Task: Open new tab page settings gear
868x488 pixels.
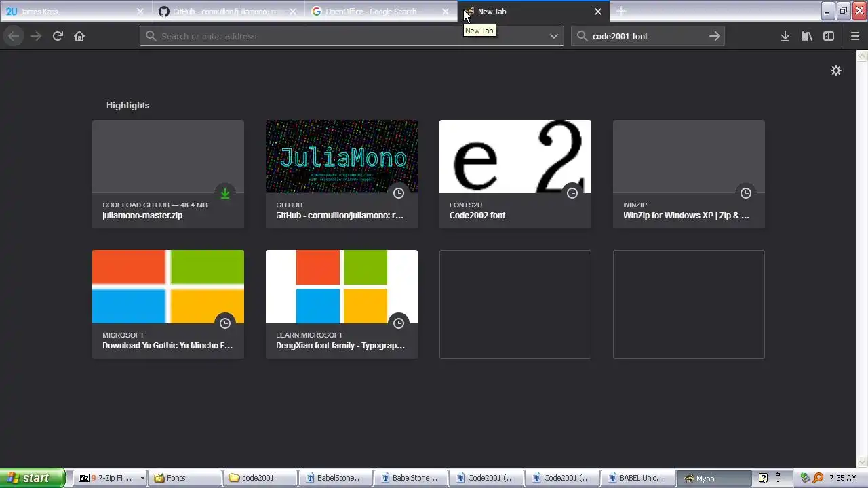Action: (836, 70)
